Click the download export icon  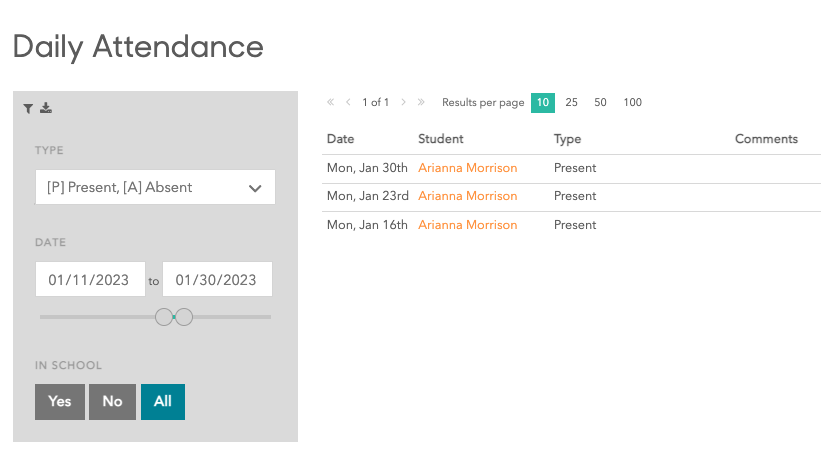pyautogui.click(x=45, y=108)
